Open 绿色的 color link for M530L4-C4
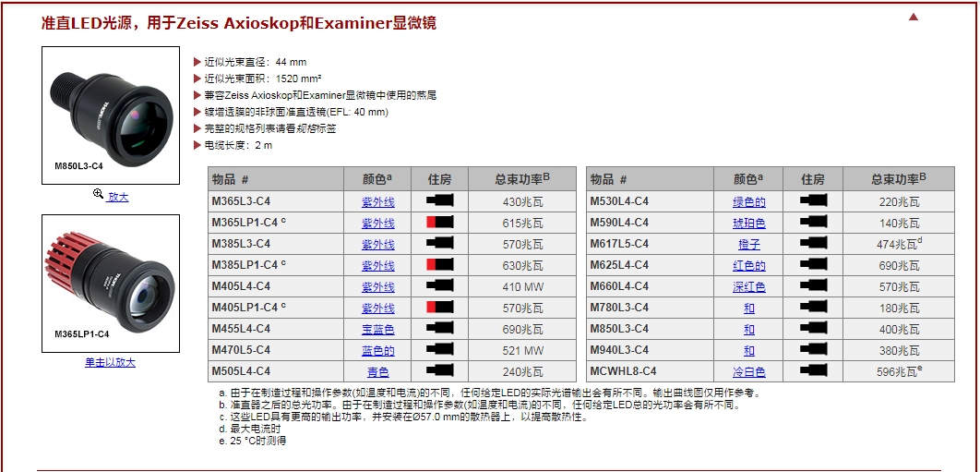The width and height of the screenshot is (980, 472). tap(749, 202)
